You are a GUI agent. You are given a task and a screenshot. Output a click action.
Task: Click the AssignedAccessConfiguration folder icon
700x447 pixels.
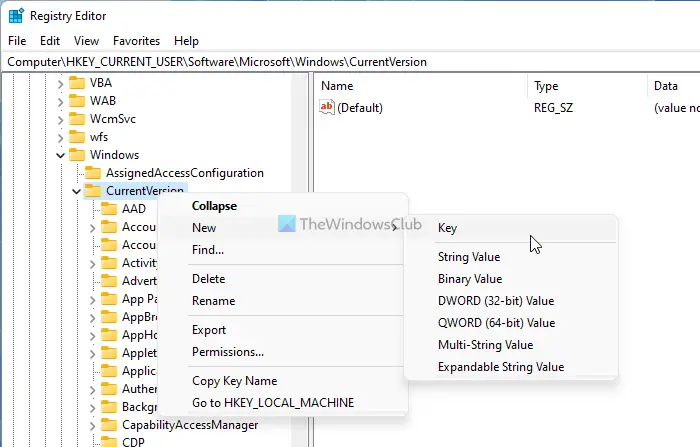pos(93,173)
